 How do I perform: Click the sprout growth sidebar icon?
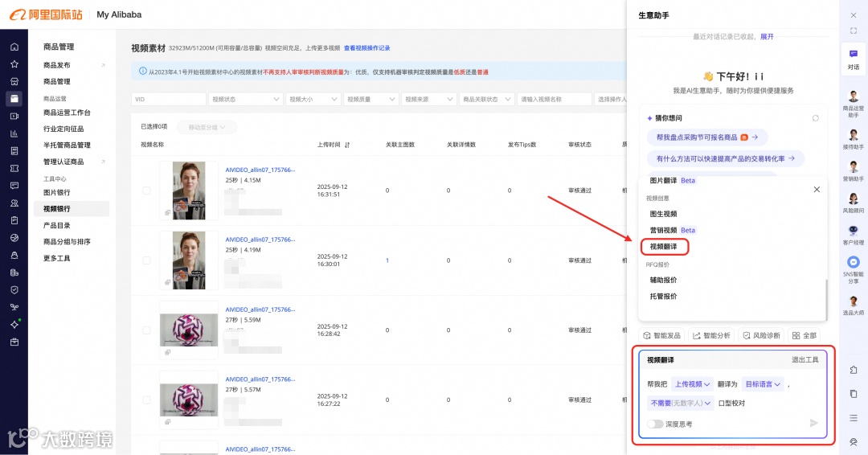[14, 307]
